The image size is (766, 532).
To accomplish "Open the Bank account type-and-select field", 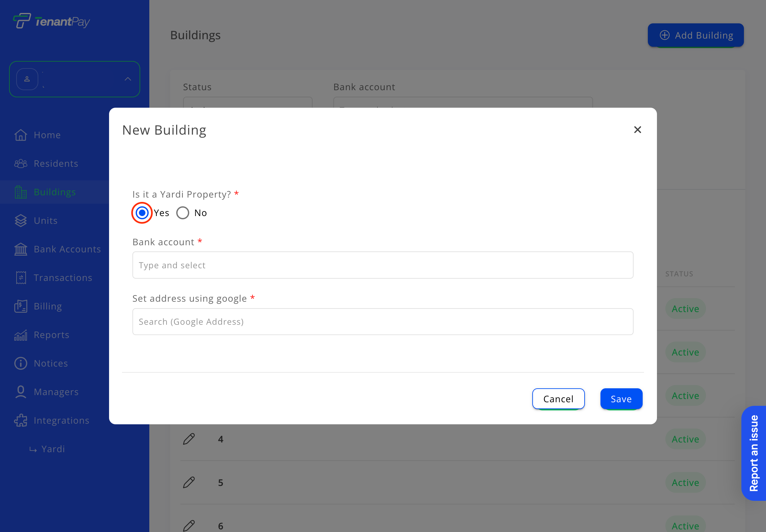I will (x=382, y=265).
